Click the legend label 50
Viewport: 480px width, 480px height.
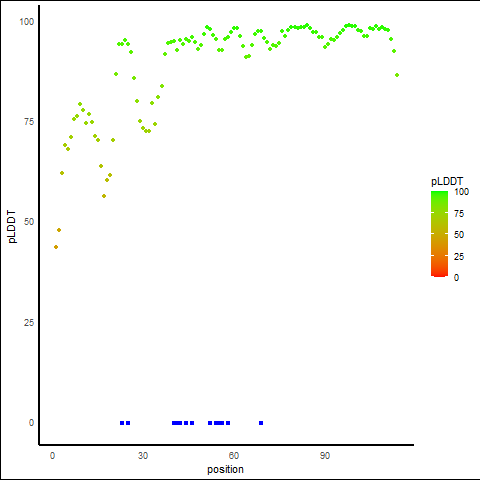(459, 235)
